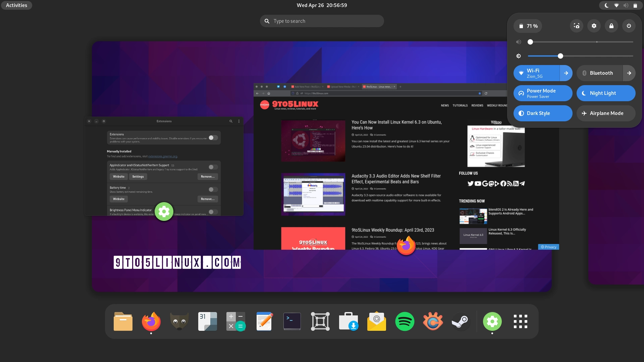Open Settings gear in quick settings
The height and width of the screenshot is (362, 644).
594,26
